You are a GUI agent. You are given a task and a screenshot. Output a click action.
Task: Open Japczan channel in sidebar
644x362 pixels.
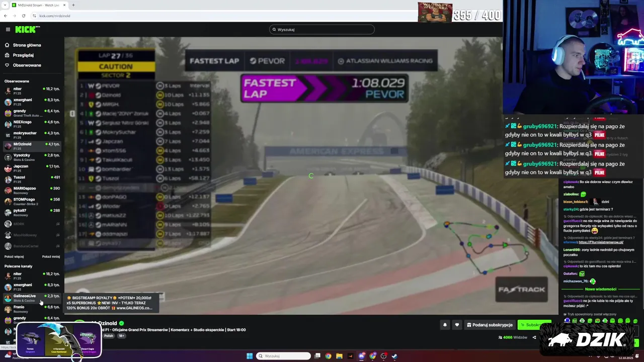click(x=32, y=168)
